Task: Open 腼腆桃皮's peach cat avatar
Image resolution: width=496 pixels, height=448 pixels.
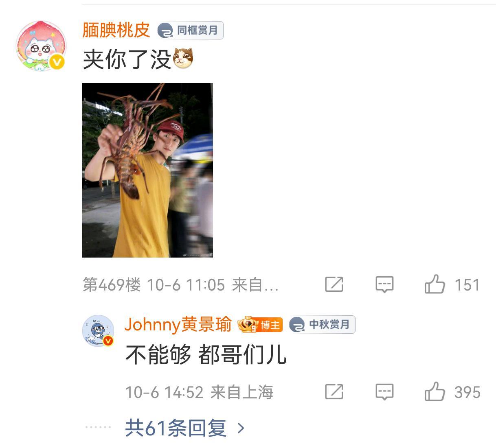Action: tap(41, 46)
